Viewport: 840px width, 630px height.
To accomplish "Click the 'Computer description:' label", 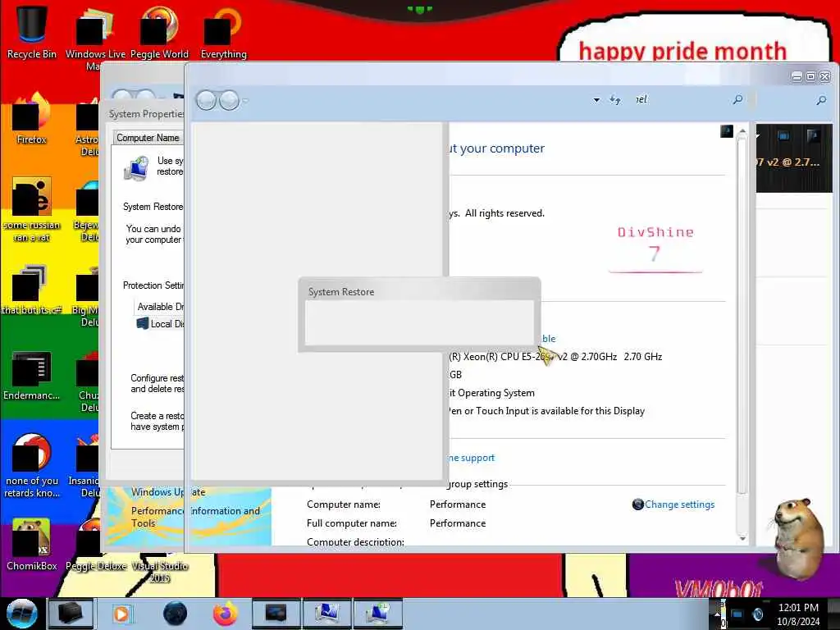I will point(355,541).
